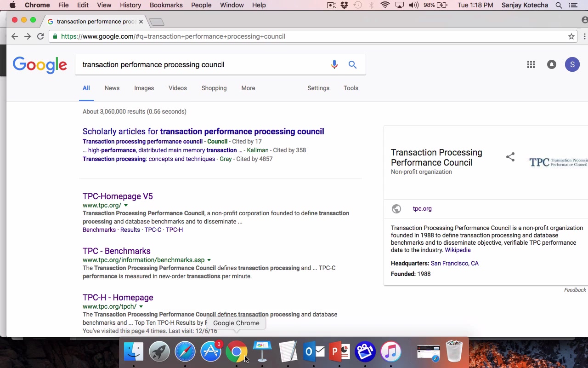Open PowerPoint from the Dock
Screen dimensions: 588x368
[x=339, y=352]
